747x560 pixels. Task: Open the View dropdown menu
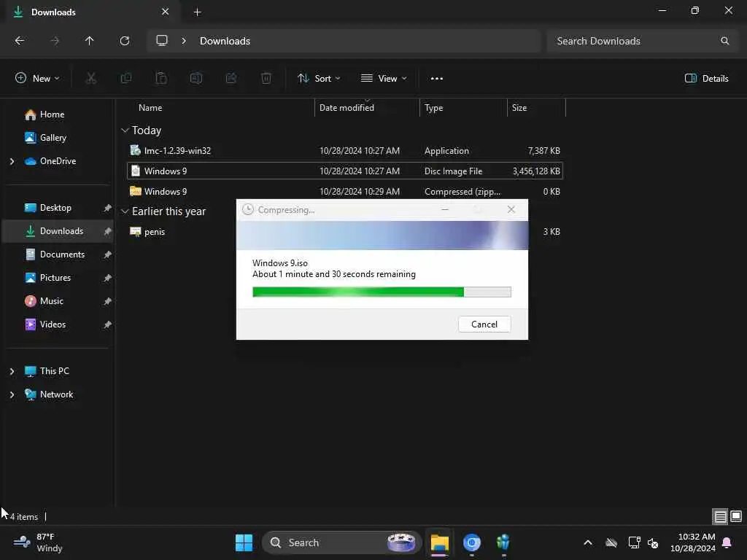pyautogui.click(x=384, y=79)
